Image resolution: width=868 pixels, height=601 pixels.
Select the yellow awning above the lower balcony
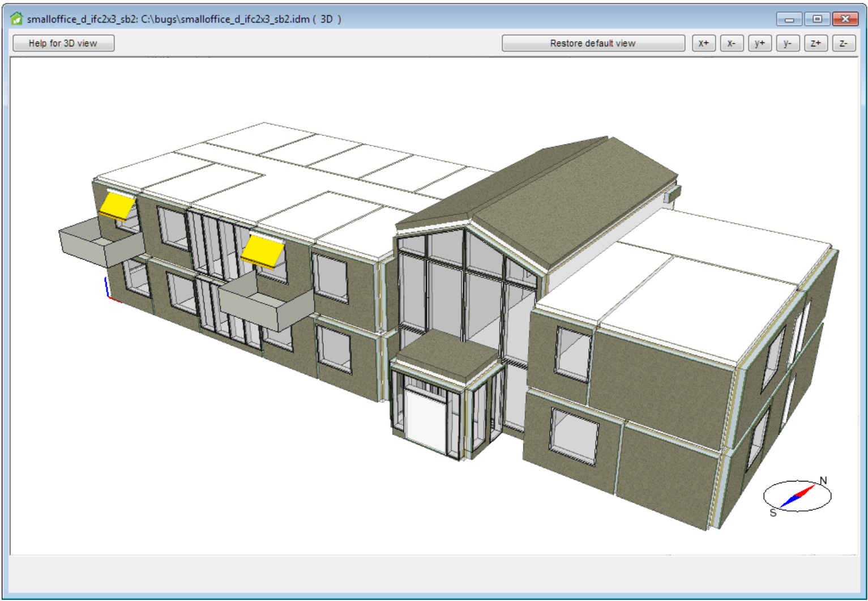(262, 251)
